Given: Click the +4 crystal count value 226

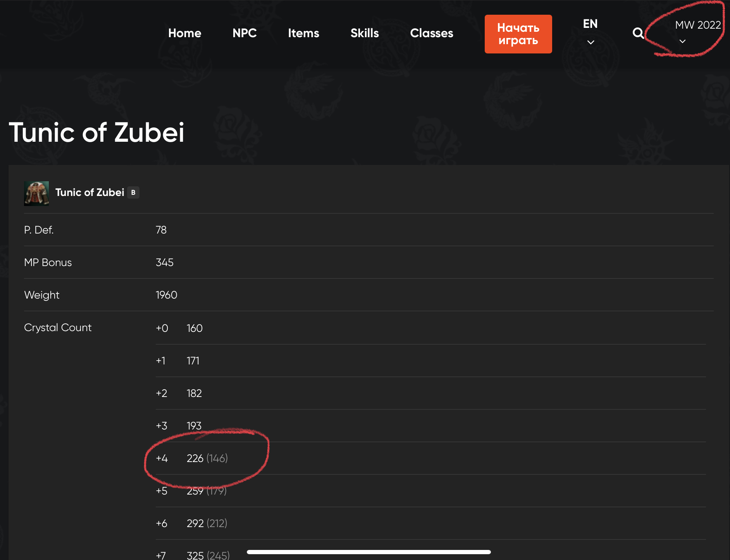Looking at the screenshot, I should pyautogui.click(x=195, y=459).
